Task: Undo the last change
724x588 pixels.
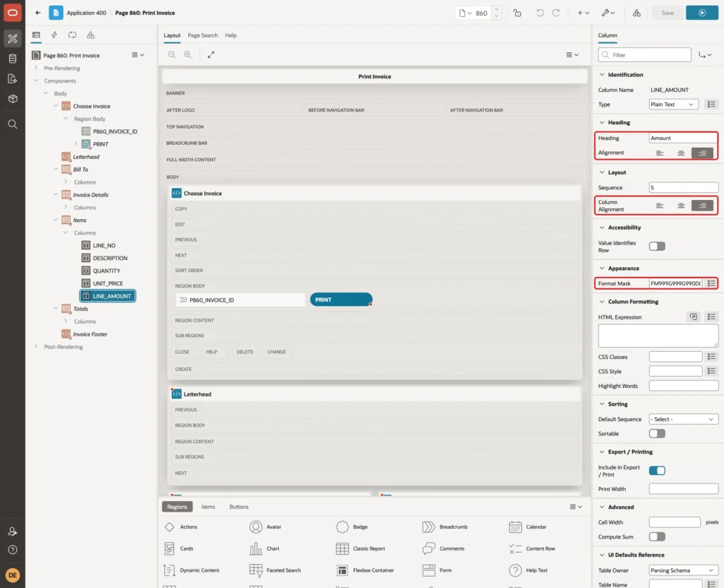Action: click(x=539, y=13)
